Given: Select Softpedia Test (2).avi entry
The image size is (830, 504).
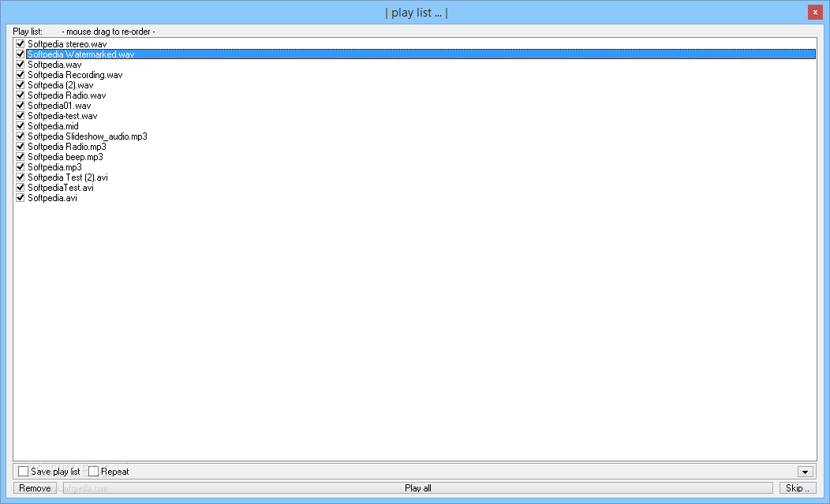Looking at the screenshot, I should tap(68, 177).
